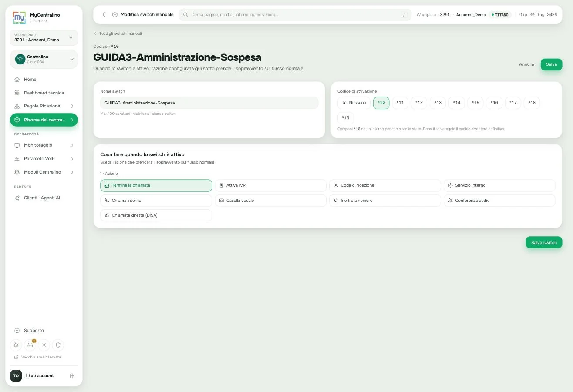Select the Nessuno activation code option

coord(354,103)
